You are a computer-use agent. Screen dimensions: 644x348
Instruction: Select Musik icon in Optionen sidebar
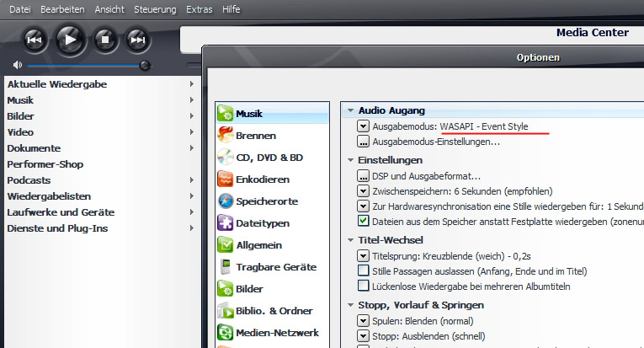coord(225,114)
